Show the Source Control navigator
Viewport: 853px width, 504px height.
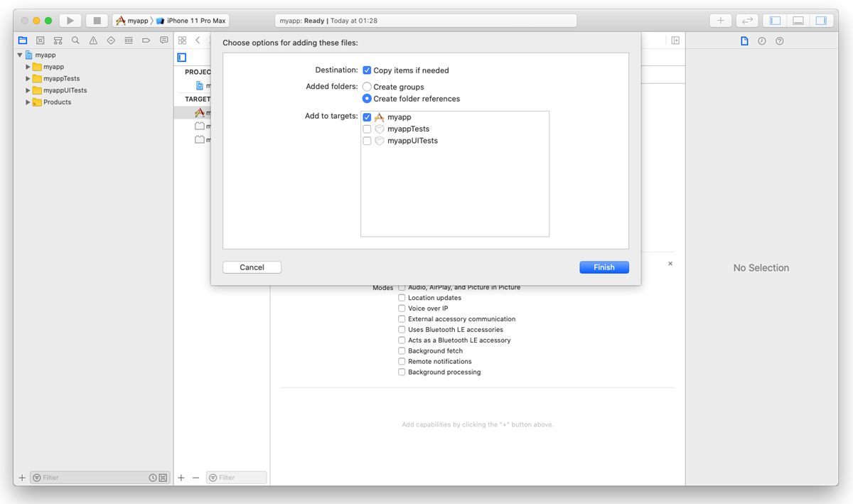click(40, 41)
